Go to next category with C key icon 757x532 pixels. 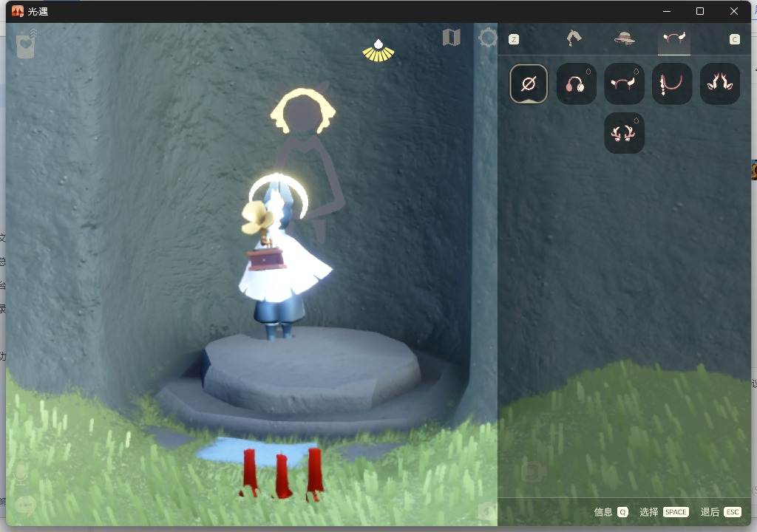[x=734, y=39]
